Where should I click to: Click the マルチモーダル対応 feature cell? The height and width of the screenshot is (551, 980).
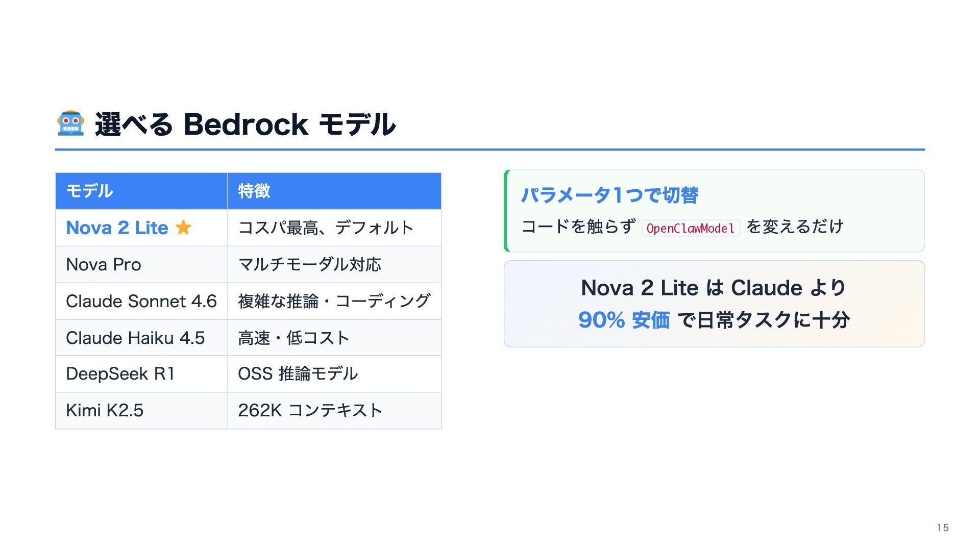[334, 264]
